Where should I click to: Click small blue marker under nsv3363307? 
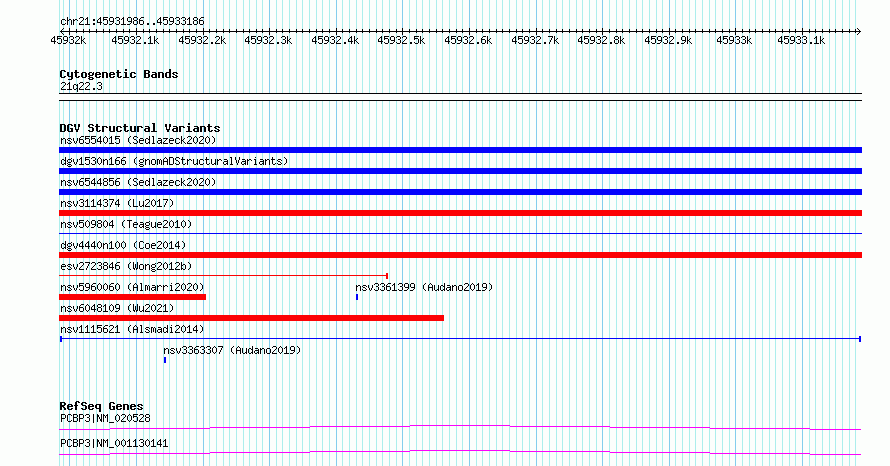click(x=165, y=360)
